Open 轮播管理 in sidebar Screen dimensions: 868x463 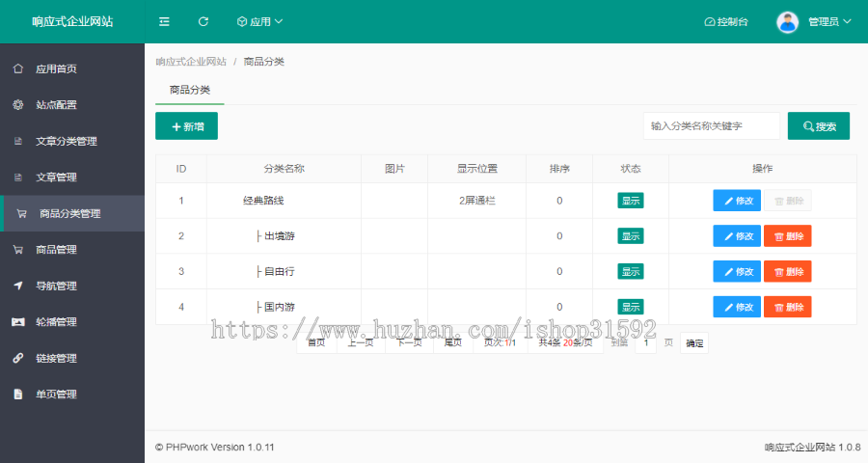tap(72, 322)
